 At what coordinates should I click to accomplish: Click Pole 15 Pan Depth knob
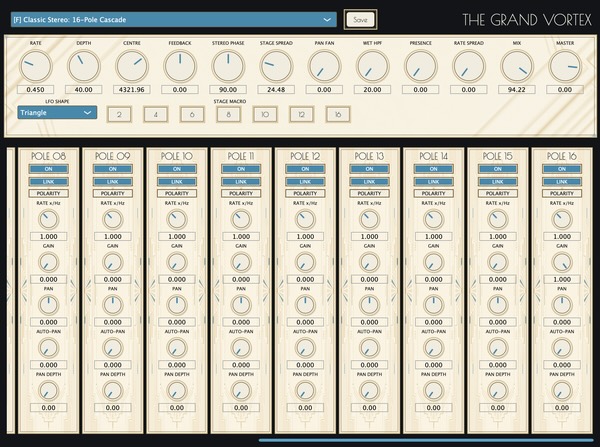pos(497,391)
